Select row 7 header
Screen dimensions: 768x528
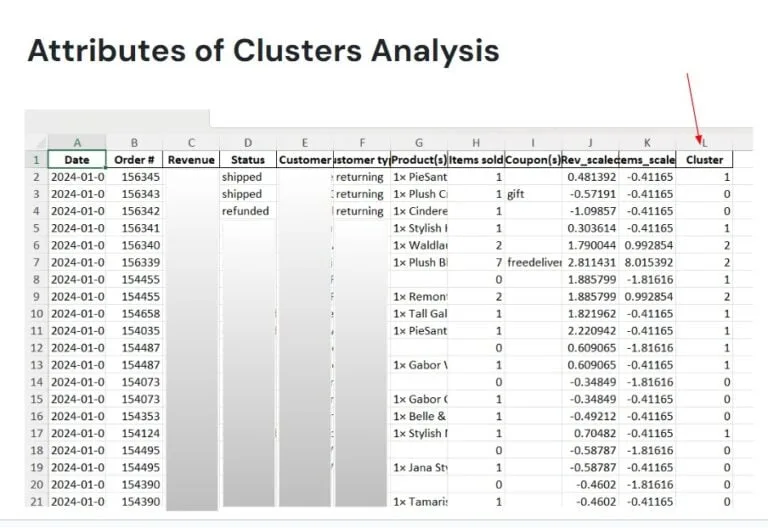pos(37,262)
